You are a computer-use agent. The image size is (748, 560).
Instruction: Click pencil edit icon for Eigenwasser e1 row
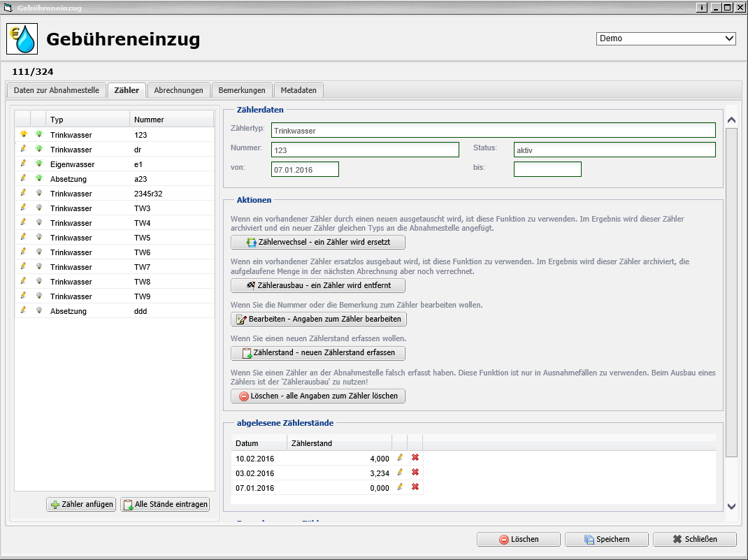pos(23,164)
